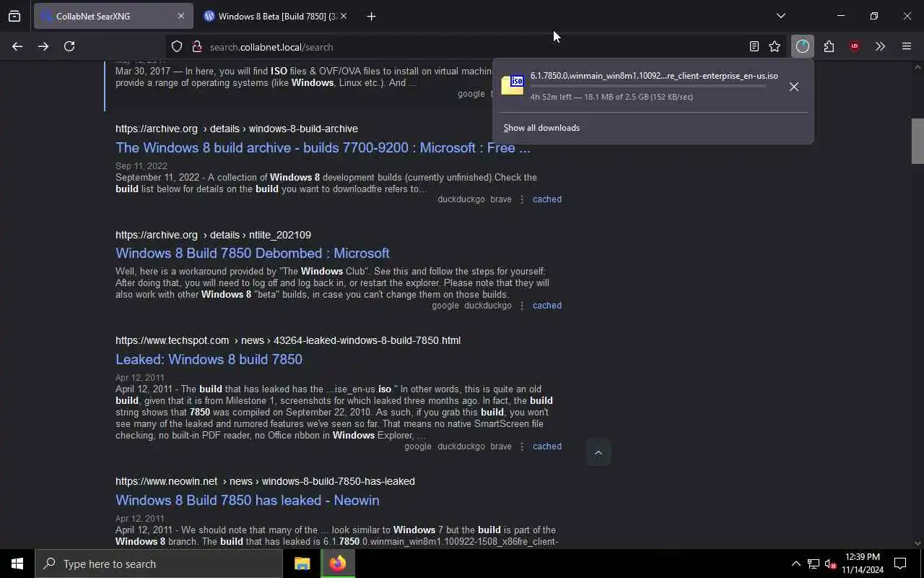The image size is (924, 578).
Task: Open the downloading ISO file name entry
Action: (654, 76)
